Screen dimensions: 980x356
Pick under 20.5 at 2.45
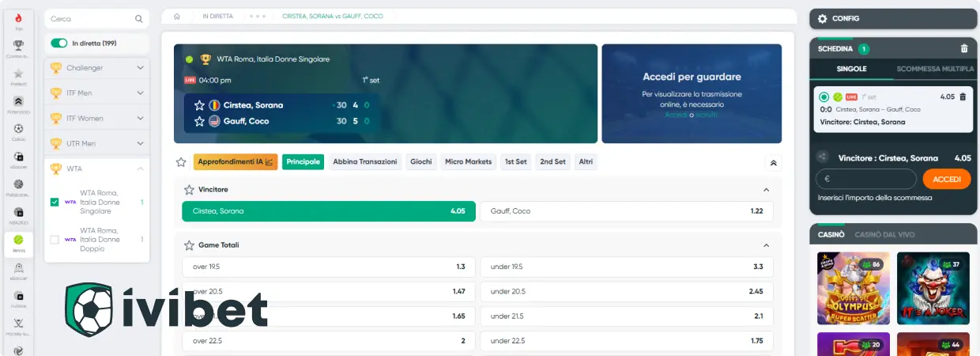point(627,291)
